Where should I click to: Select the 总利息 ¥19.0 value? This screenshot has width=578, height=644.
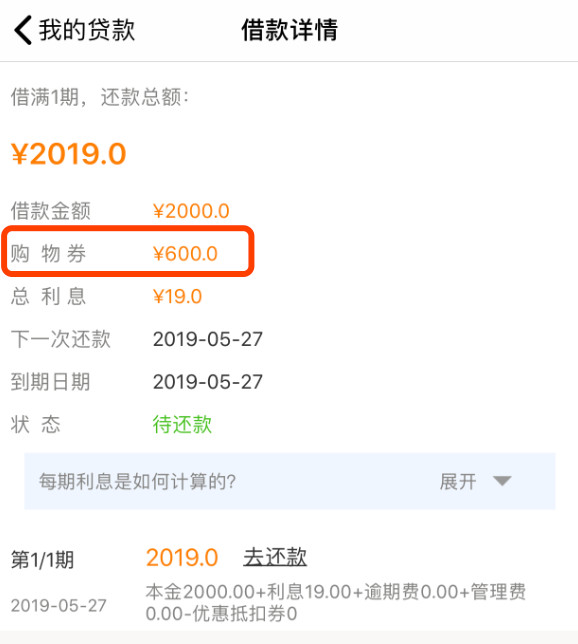click(x=177, y=297)
